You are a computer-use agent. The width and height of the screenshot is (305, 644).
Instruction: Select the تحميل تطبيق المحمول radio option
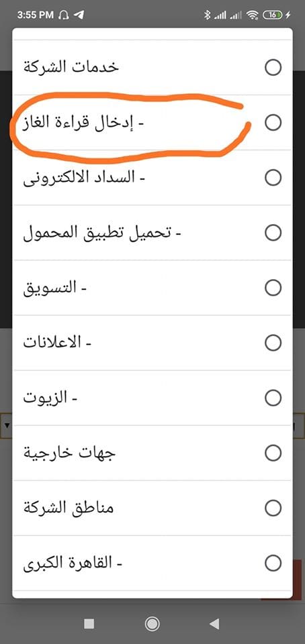point(273,233)
